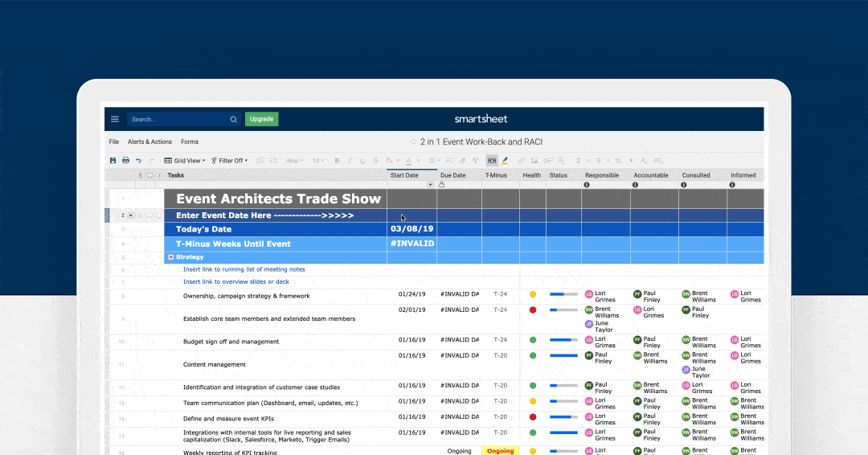The height and width of the screenshot is (455, 868).
Task: Toggle bold formatting
Action: (x=337, y=161)
